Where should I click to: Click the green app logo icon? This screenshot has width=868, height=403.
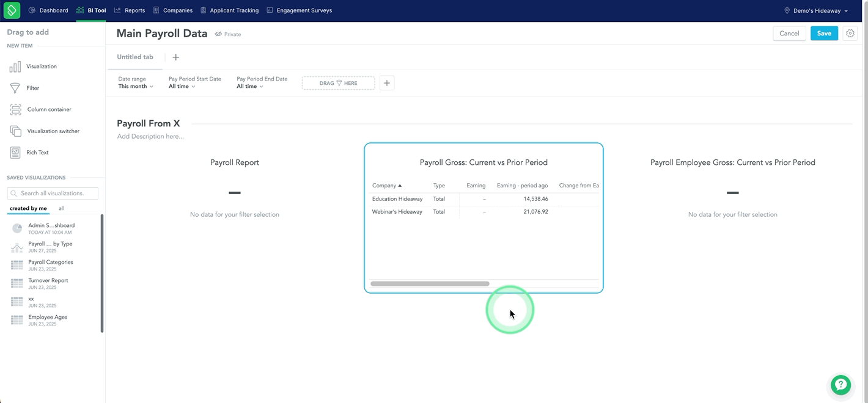[x=12, y=10]
